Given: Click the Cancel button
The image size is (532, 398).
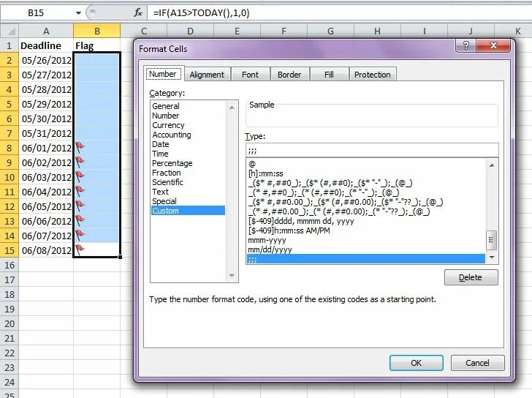Looking at the screenshot, I should tap(477, 363).
